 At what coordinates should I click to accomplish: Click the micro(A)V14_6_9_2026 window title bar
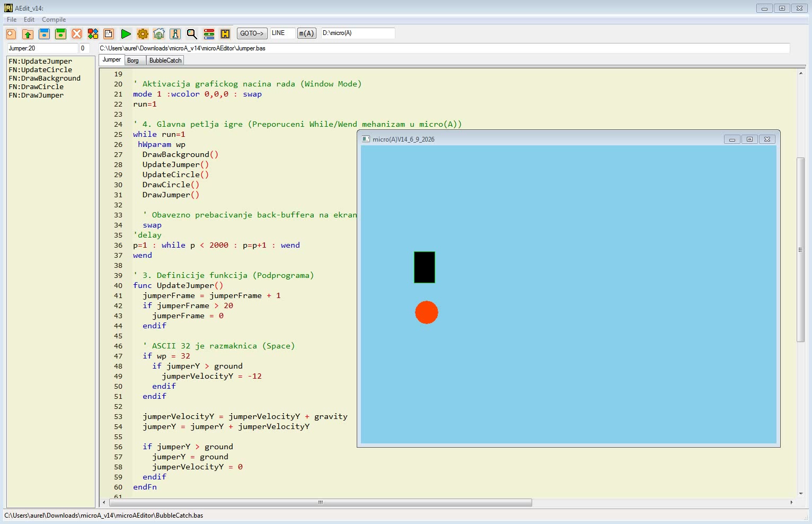pyautogui.click(x=541, y=139)
